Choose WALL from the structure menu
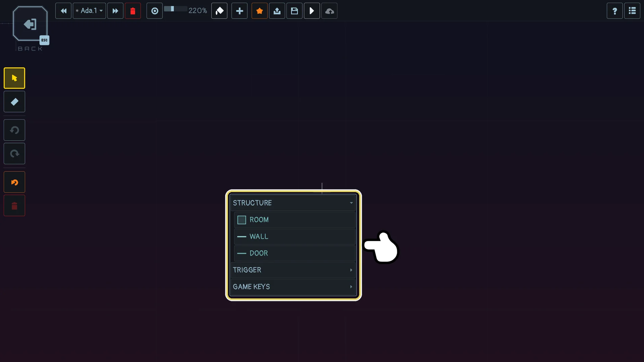This screenshot has height=362, width=644. (x=294, y=237)
